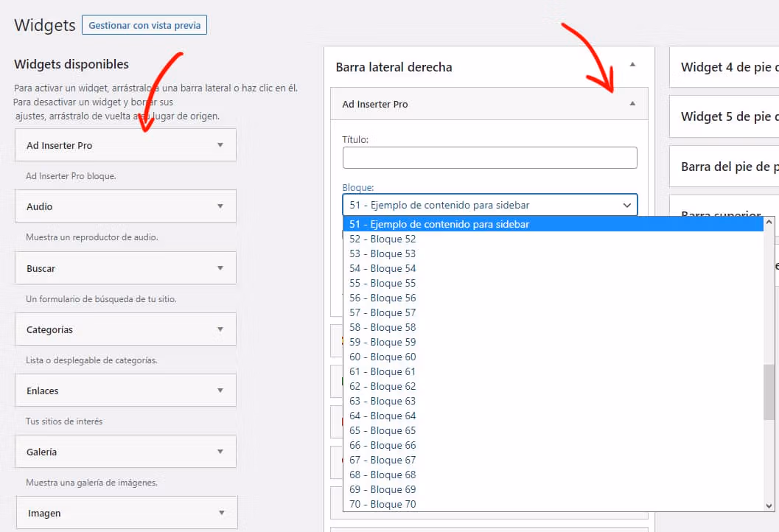Click the Enlaces widget title
779x532 pixels.
click(x=42, y=391)
